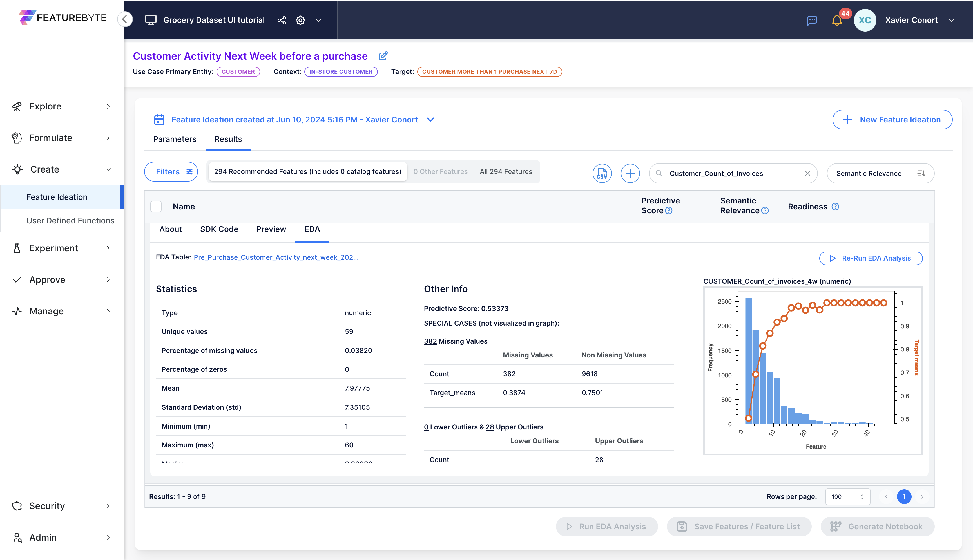Click the monitor icon beside catalog name
The height and width of the screenshot is (560, 973).
150,20
